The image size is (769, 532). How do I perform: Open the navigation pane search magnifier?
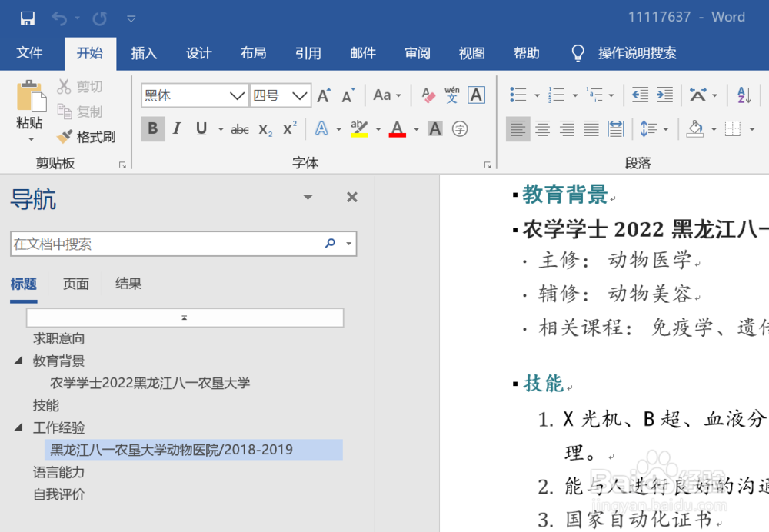coord(329,243)
